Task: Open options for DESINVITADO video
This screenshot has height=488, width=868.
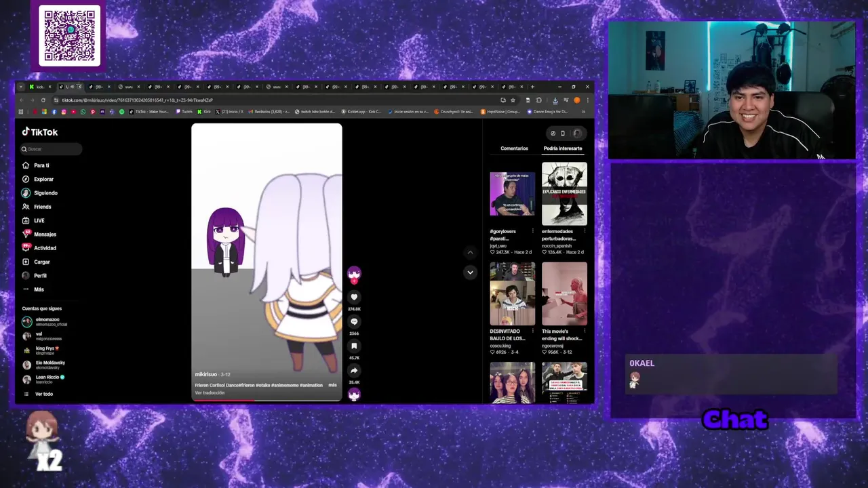Action: (x=533, y=331)
